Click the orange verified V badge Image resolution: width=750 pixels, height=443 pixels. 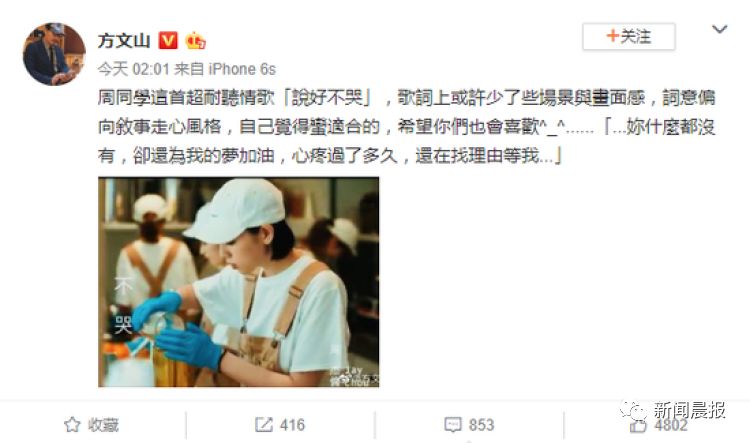pyautogui.click(x=168, y=41)
